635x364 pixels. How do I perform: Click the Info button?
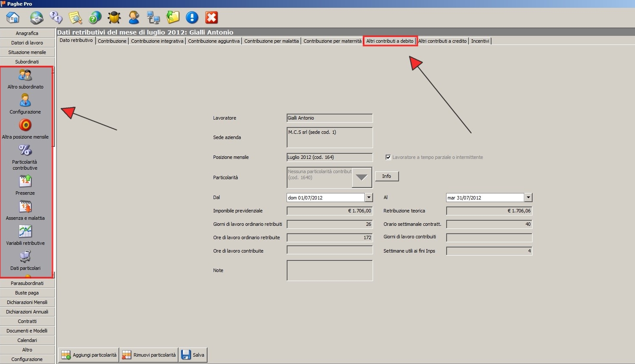pyautogui.click(x=386, y=176)
